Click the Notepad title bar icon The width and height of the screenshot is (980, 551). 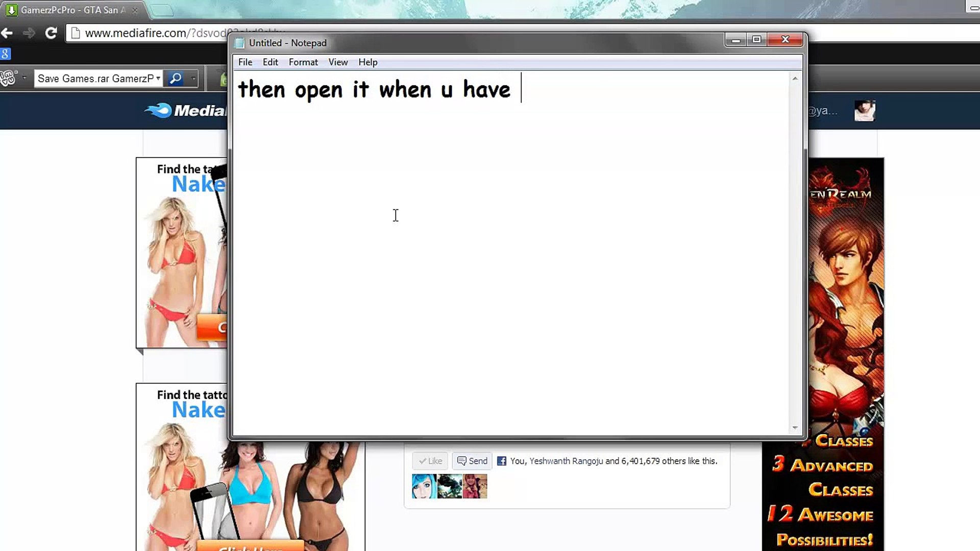pyautogui.click(x=239, y=43)
